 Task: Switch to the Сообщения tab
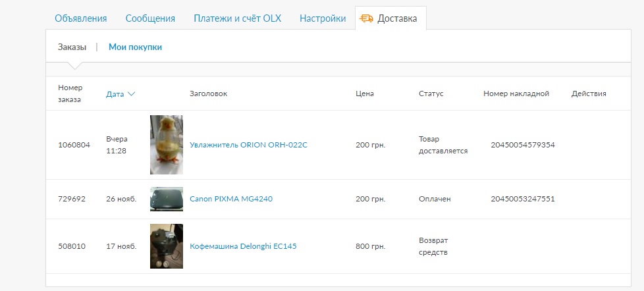click(150, 18)
